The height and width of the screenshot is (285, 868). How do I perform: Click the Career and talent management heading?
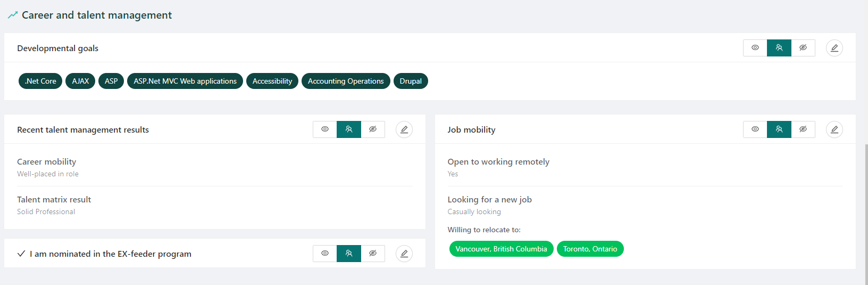pyautogui.click(x=97, y=15)
